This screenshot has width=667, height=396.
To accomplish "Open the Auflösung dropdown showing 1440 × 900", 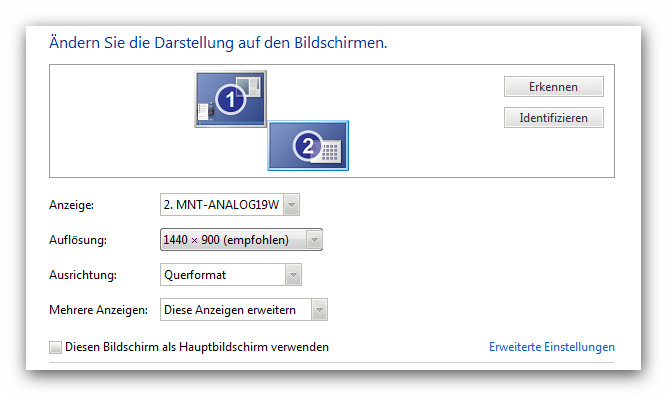I will 241,239.
